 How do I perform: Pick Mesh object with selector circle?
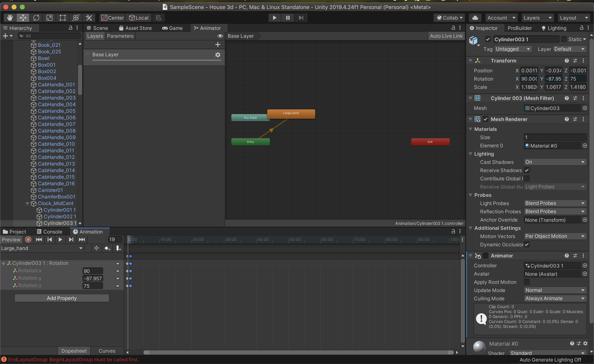point(585,108)
